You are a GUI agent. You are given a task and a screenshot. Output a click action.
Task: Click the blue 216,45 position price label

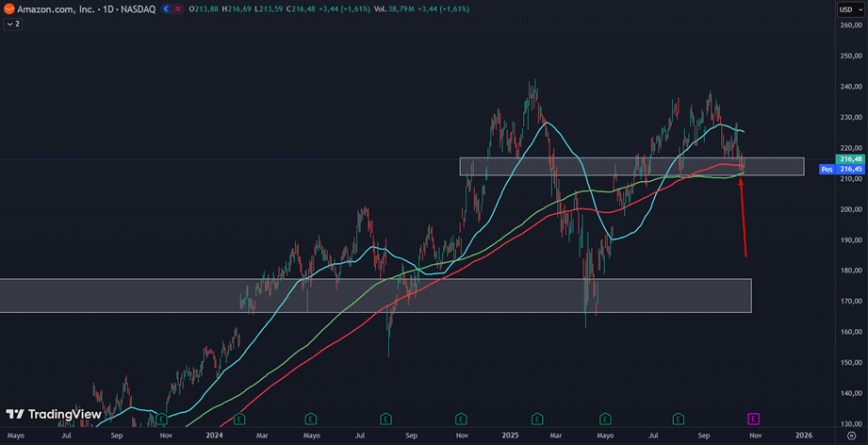click(x=851, y=169)
